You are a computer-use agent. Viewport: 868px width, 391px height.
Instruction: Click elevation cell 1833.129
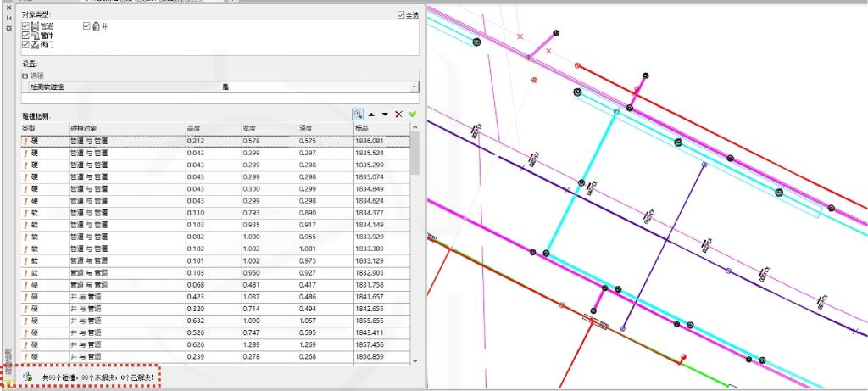coord(382,261)
